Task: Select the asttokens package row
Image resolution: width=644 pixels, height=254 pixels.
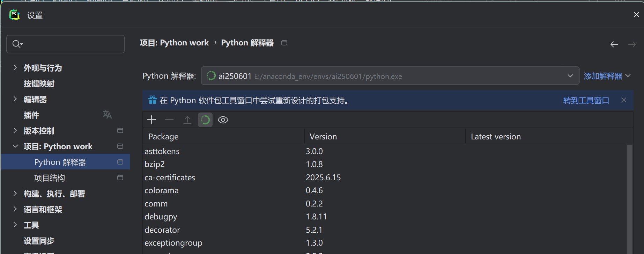Action: pos(385,151)
